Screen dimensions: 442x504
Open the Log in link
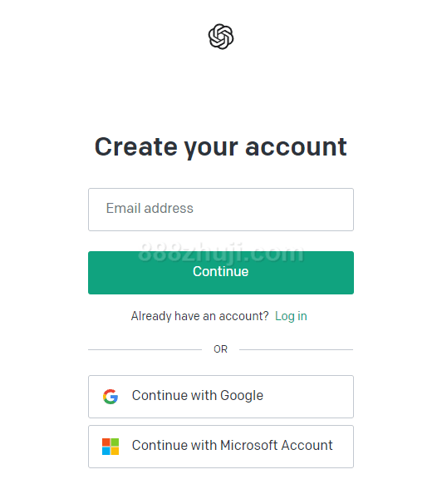pos(291,316)
